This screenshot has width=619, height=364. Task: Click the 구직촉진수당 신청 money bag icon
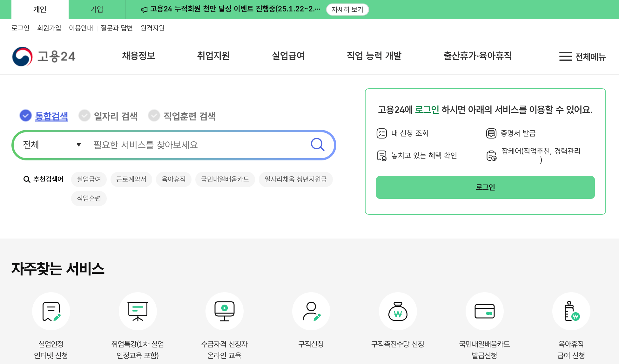tap(398, 311)
